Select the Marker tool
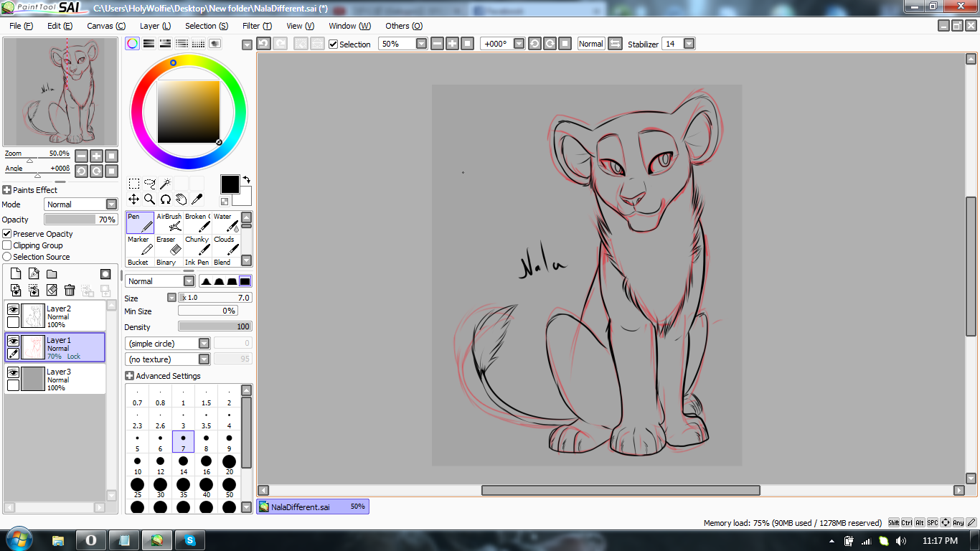Screen dimensions: 980x551 pos(141,245)
